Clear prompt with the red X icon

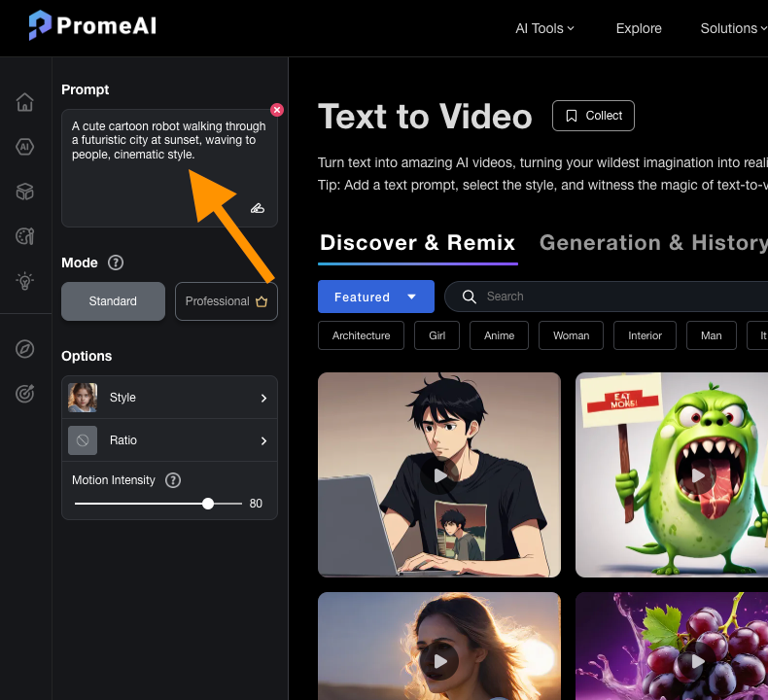point(277,110)
